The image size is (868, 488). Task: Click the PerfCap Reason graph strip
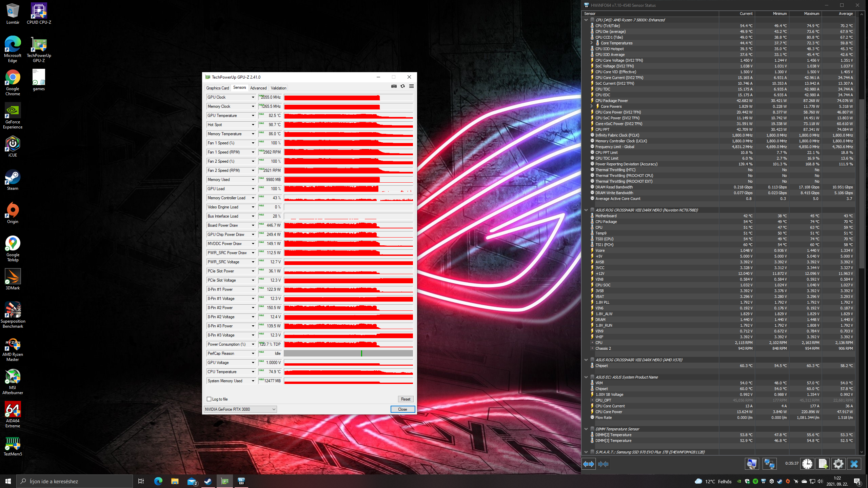click(x=349, y=353)
